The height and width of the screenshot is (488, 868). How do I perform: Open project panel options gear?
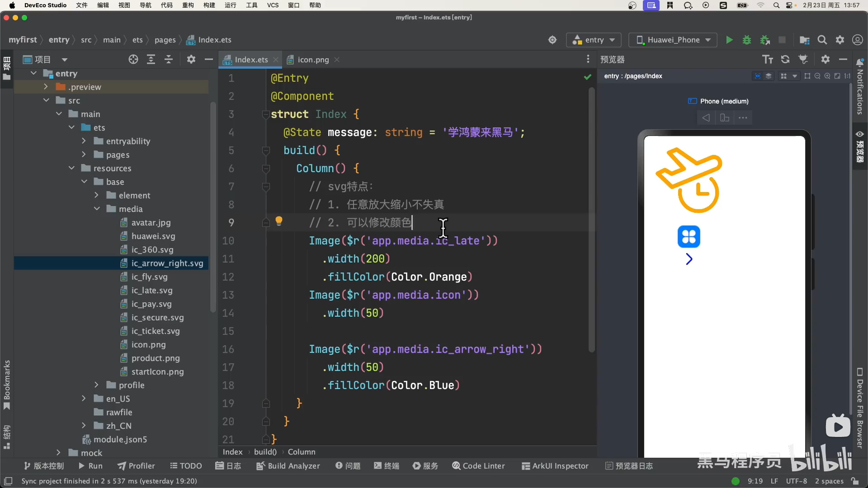click(x=191, y=59)
